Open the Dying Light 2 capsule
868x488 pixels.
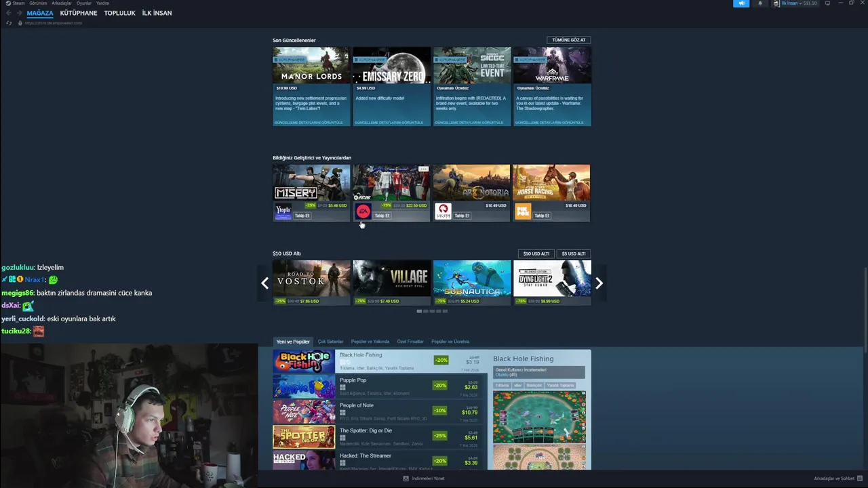(552, 283)
